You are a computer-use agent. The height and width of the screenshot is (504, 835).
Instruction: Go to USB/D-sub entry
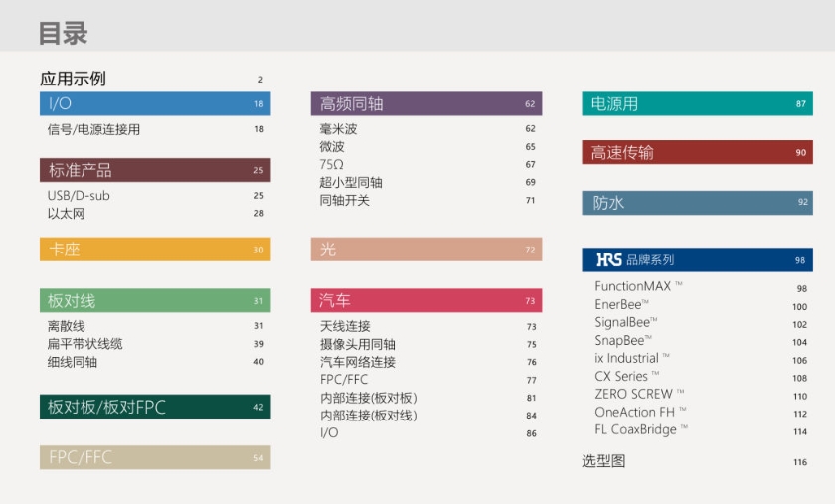coord(79,196)
